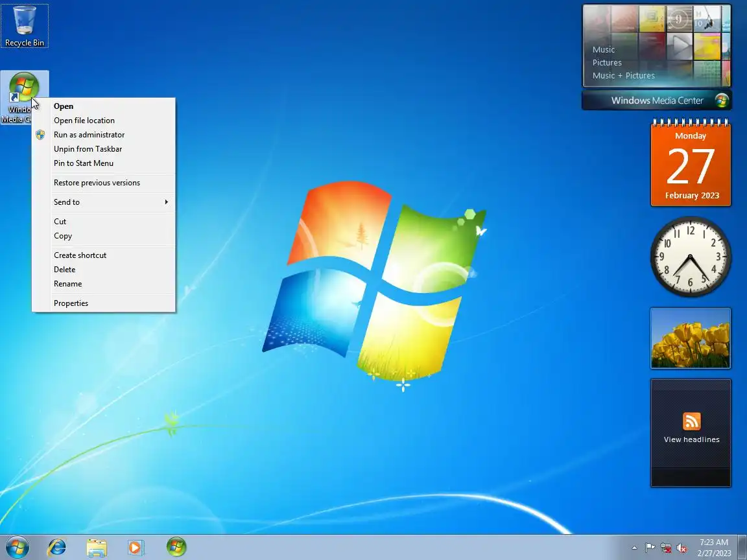Show hidden tray icons arrow
This screenshot has height=560, width=747.
pyautogui.click(x=634, y=548)
